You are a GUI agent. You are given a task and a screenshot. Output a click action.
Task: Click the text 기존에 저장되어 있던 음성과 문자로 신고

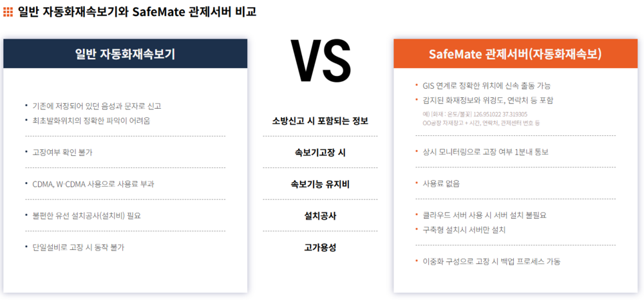[x=97, y=106]
